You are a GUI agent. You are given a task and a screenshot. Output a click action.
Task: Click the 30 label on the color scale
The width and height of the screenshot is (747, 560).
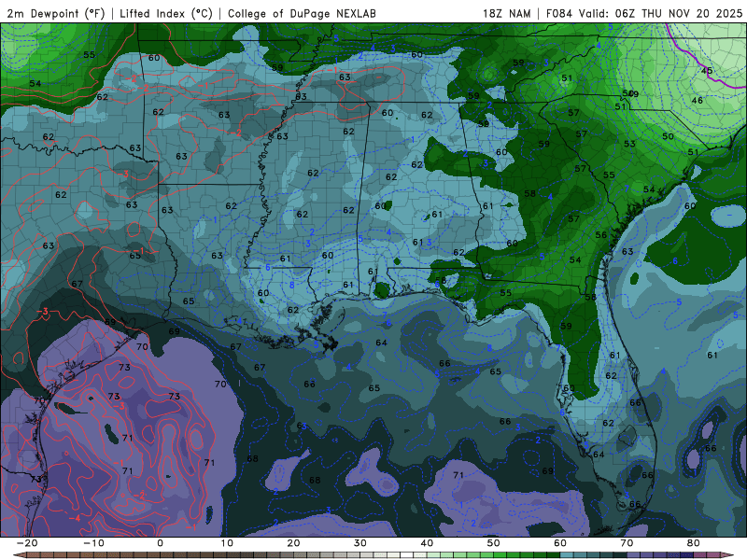point(360,543)
